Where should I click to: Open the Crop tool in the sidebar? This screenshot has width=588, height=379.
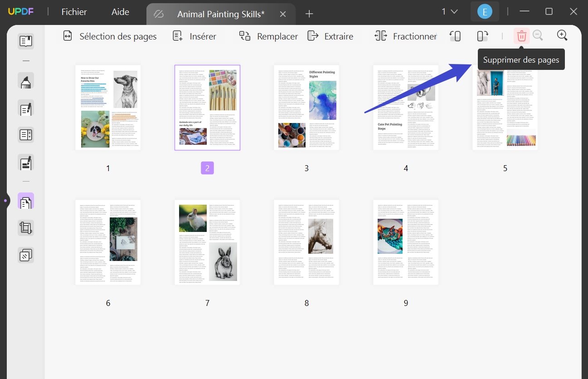tap(26, 227)
